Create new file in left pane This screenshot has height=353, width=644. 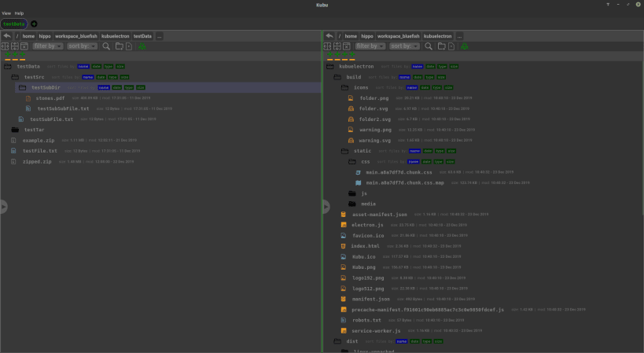129,46
